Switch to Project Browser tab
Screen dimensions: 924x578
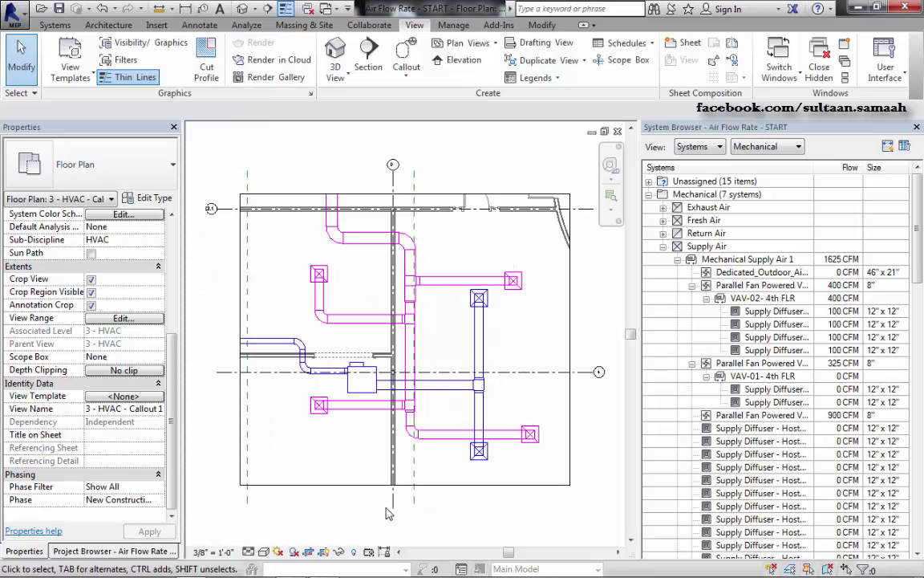(x=115, y=552)
